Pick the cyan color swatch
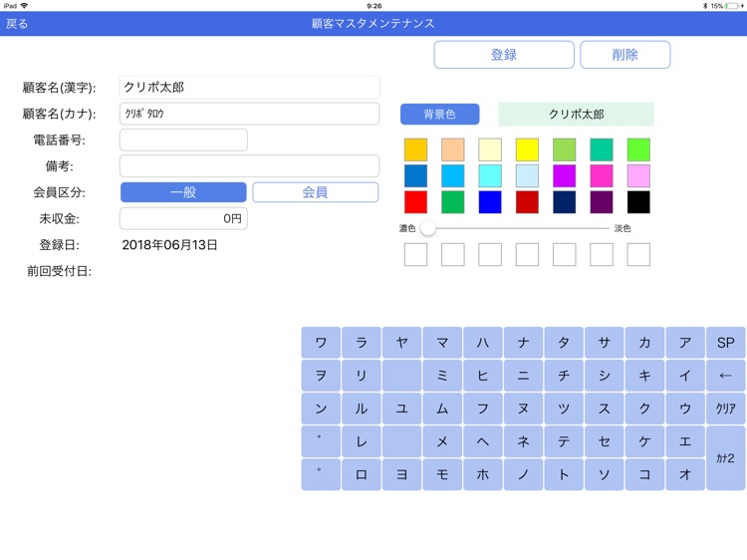Image resolution: width=747 pixels, height=560 pixels. coord(490,175)
